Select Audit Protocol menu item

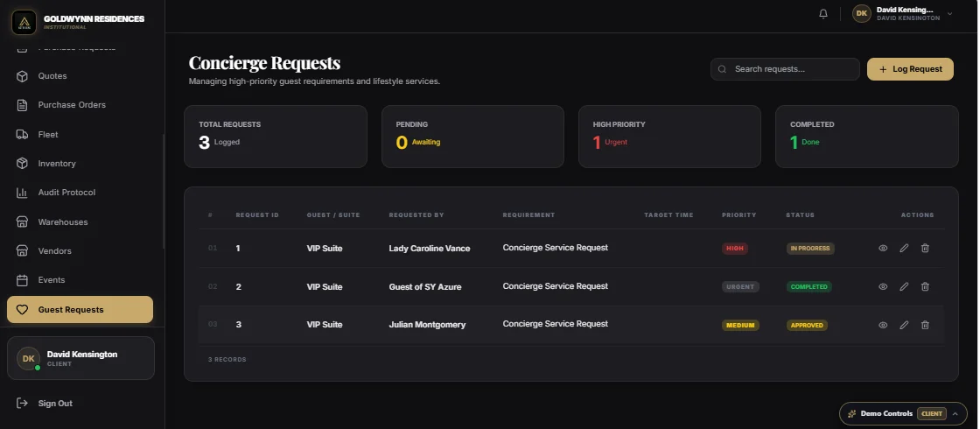(x=80, y=193)
